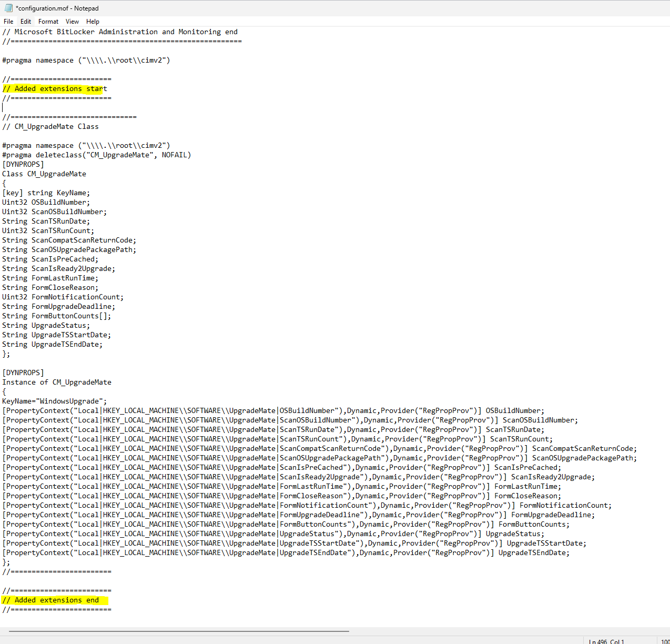
Task: Click the 'Uint32 ScanTSRunCount;' declaration line
Action: 48,231
